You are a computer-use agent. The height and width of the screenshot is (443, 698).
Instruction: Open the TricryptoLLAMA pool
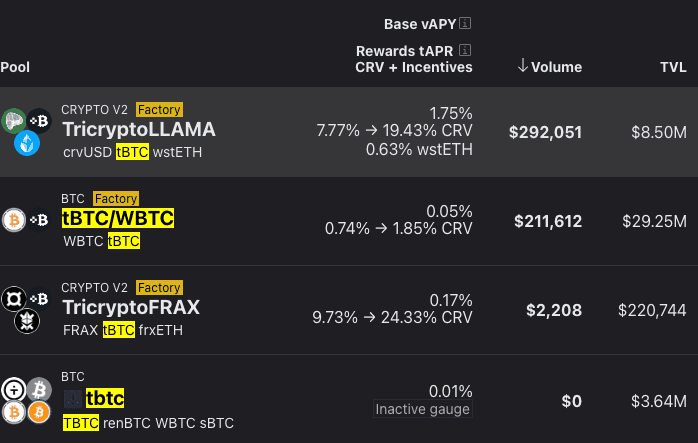[138, 129]
